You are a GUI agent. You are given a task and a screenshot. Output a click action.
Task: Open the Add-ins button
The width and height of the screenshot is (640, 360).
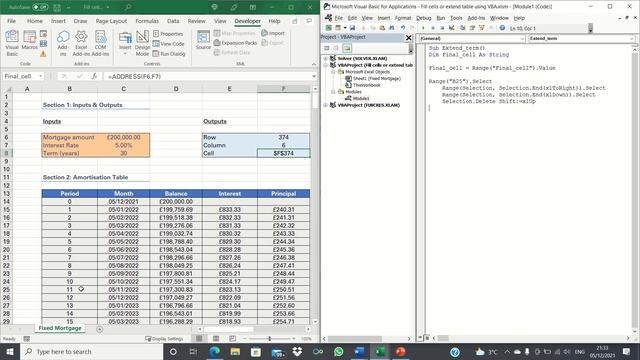point(63,43)
